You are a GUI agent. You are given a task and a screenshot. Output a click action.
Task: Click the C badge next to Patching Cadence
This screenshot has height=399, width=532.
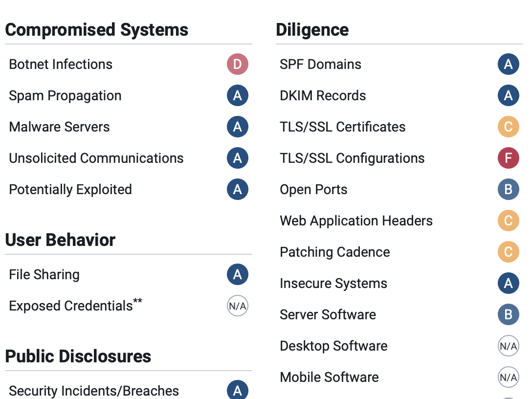508,252
